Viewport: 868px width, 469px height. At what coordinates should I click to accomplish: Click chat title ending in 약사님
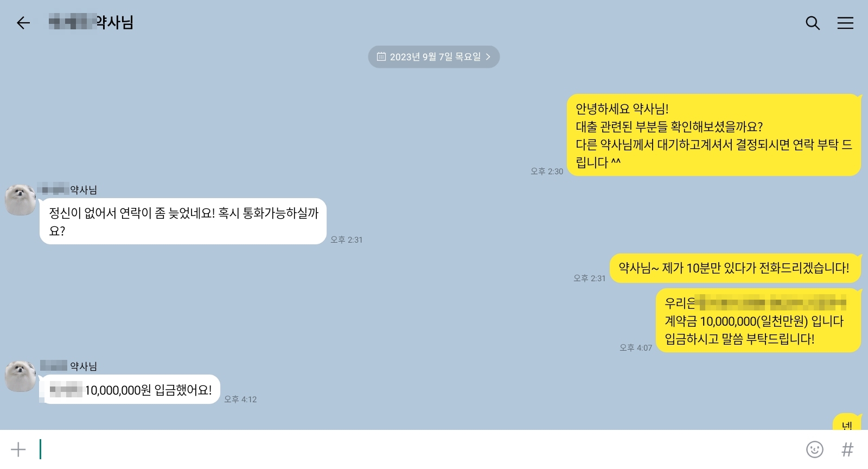(x=91, y=23)
